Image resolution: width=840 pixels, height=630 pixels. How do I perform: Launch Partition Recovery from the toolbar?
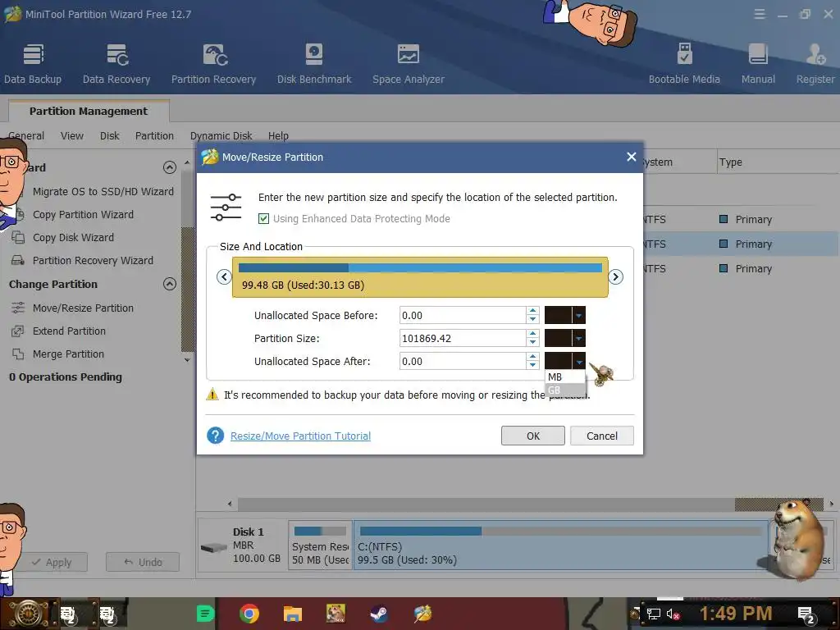[x=214, y=63]
